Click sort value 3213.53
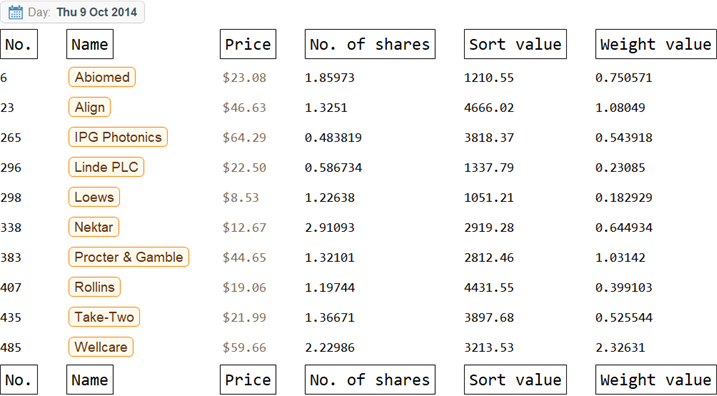This screenshot has height=396, width=717. [x=489, y=348]
